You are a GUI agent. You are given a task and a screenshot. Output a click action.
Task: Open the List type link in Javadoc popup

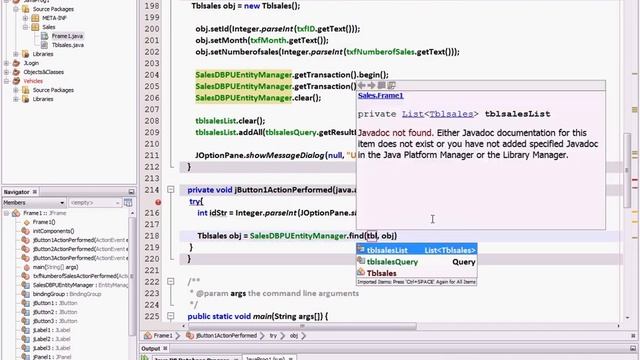pyautogui.click(x=413, y=114)
